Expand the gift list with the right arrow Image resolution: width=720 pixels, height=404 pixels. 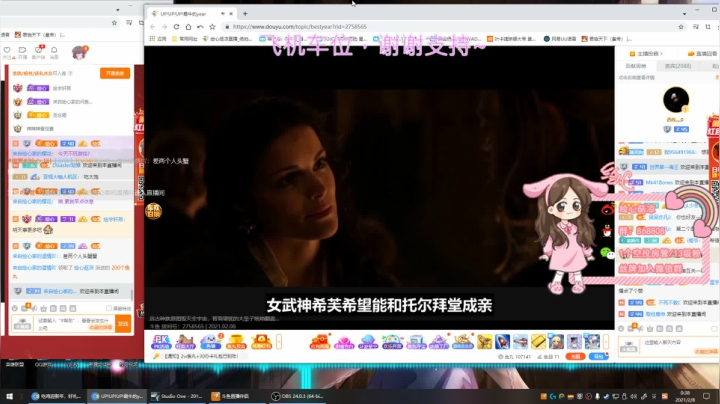606,342
